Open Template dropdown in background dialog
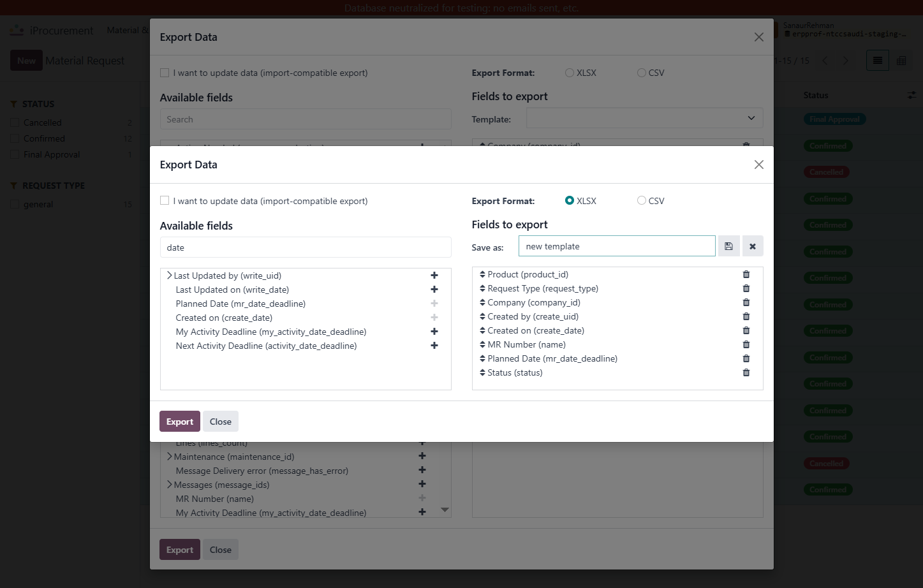The image size is (923, 588). pos(644,118)
